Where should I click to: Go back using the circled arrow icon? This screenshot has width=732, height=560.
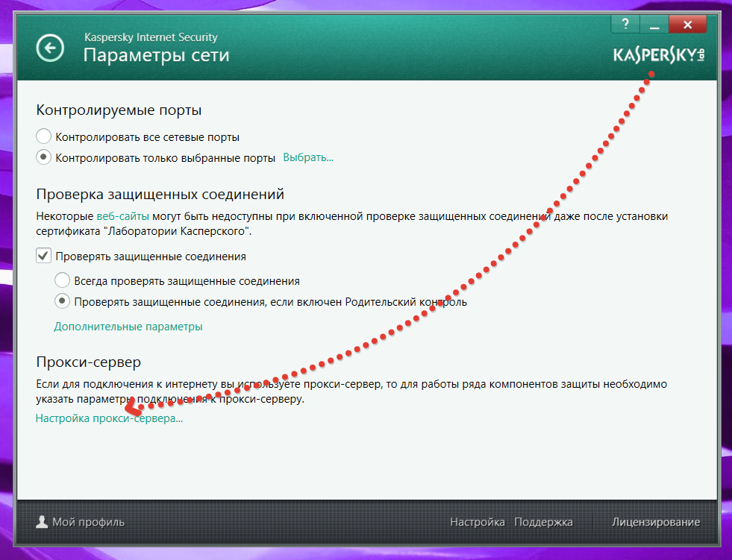click(50, 48)
